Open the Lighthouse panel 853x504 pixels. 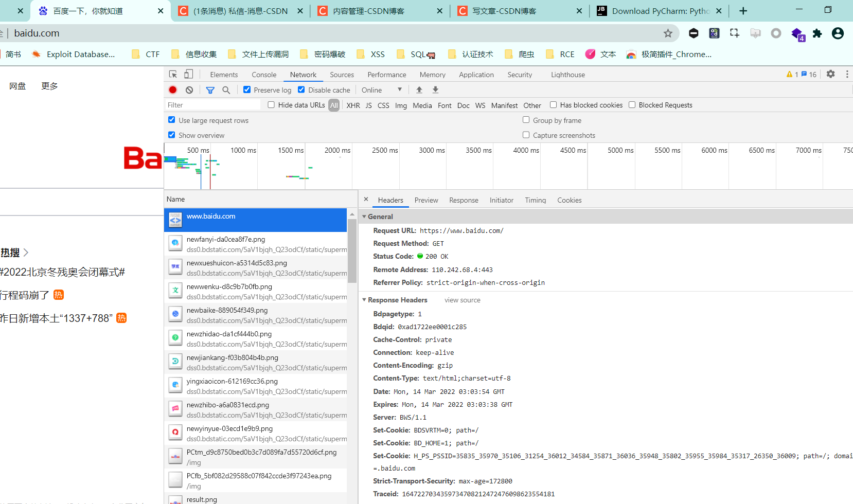[x=567, y=75]
